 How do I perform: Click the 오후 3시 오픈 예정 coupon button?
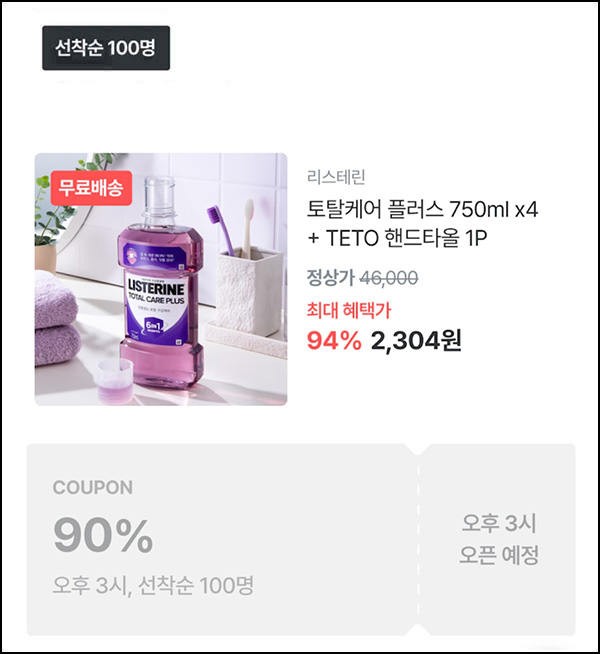(x=498, y=539)
